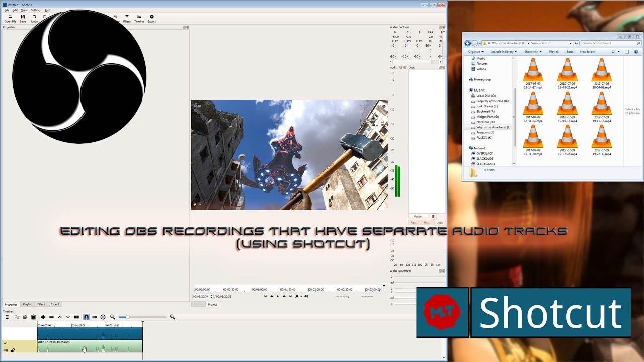The height and width of the screenshot is (362, 644).
Task: Open Explorer change view dropdown arrow
Action: coord(618,52)
